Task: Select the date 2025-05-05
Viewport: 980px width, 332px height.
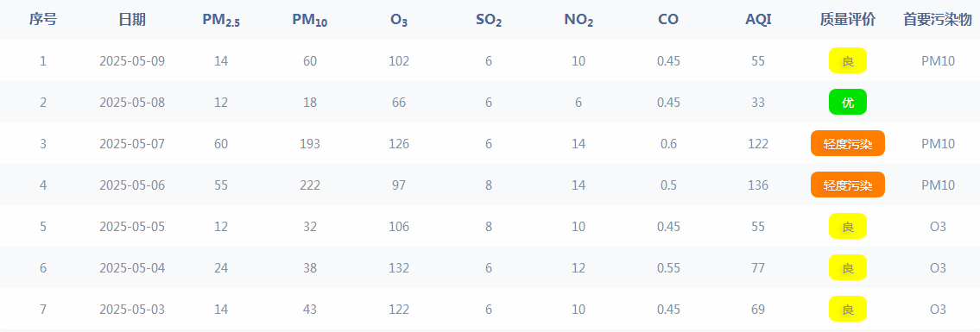Action: (132, 227)
